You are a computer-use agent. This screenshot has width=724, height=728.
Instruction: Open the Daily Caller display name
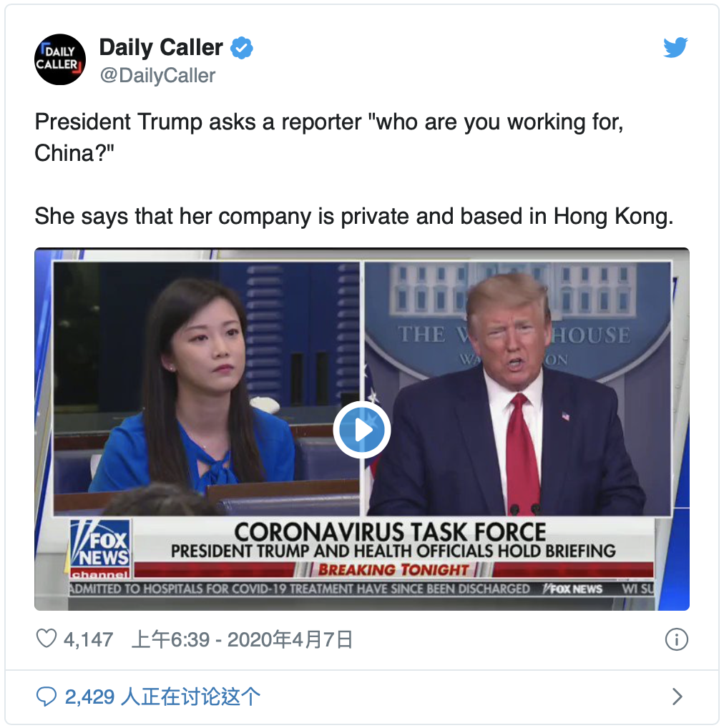[161, 47]
